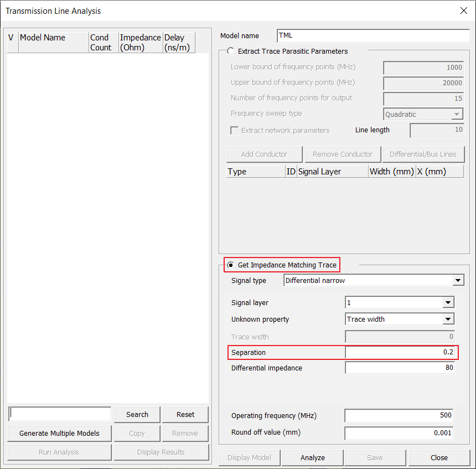Open the Signal type dropdown

coord(458,281)
